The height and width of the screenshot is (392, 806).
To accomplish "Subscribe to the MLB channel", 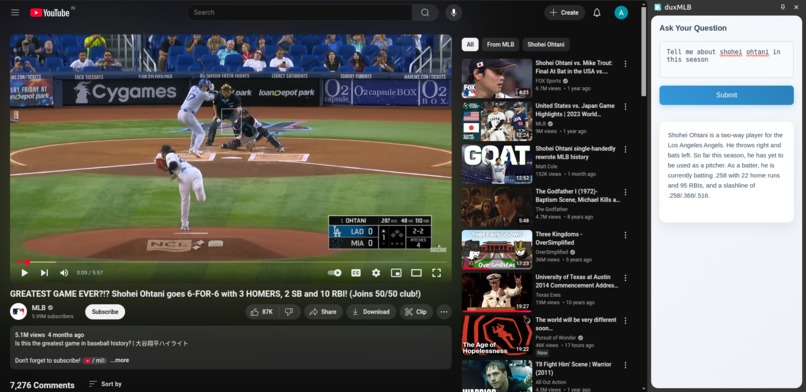I will click(105, 312).
